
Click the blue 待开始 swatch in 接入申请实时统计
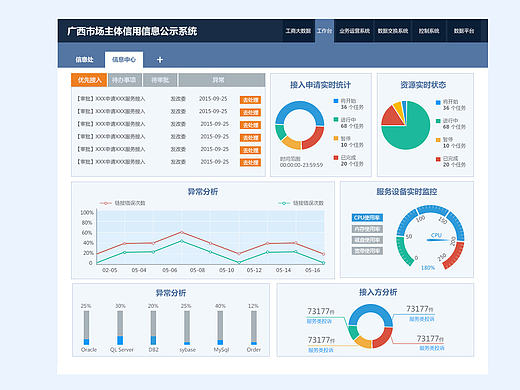(x=336, y=101)
